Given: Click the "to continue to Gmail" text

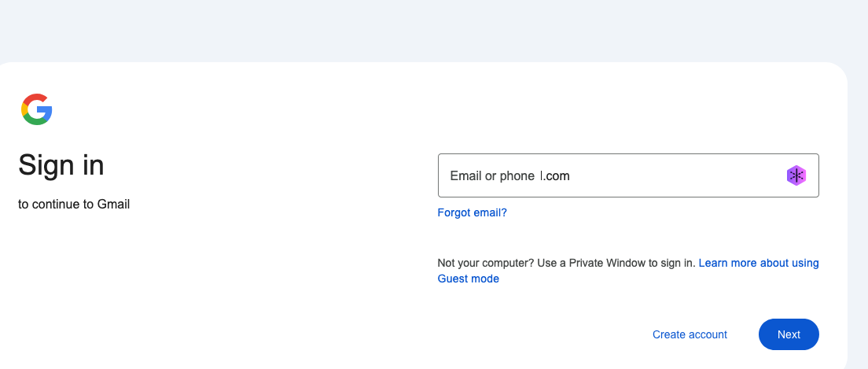Looking at the screenshot, I should point(74,205).
